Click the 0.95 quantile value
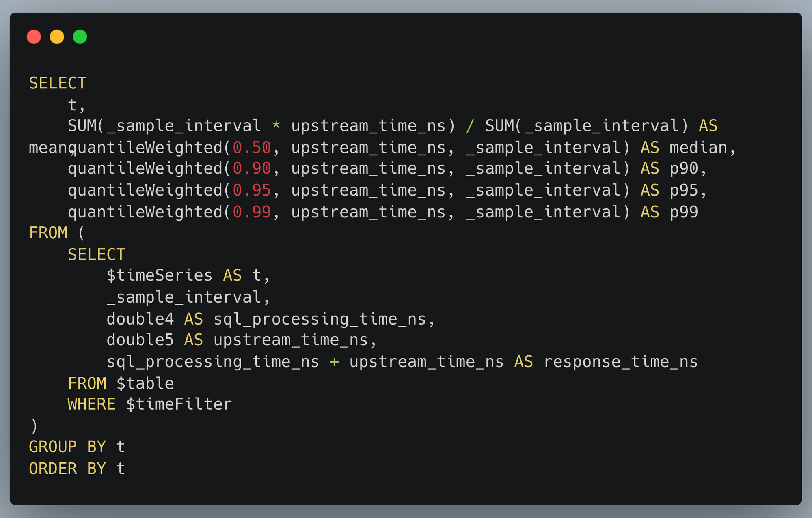This screenshot has width=812, height=518. [x=252, y=190]
